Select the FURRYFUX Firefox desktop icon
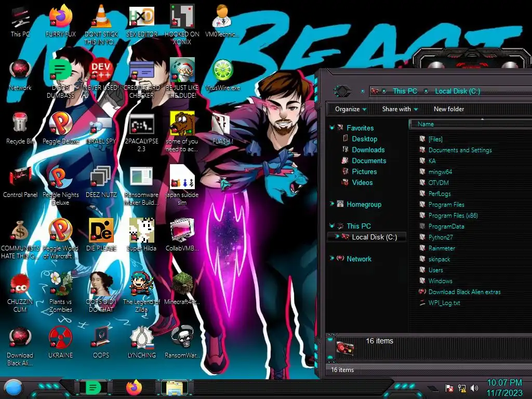532x399 pixels. point(60,21)
